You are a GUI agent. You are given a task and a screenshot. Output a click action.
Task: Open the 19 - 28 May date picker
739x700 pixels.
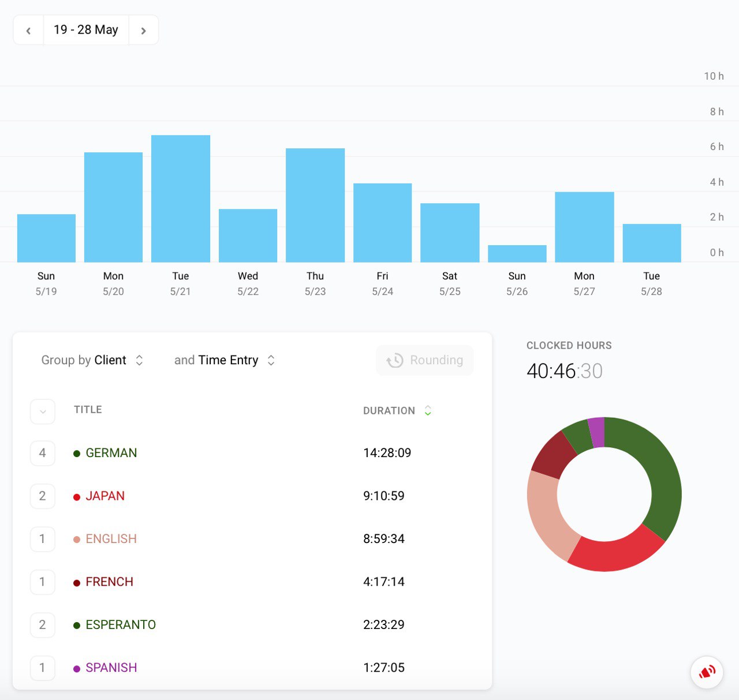[x=86, y=30]
